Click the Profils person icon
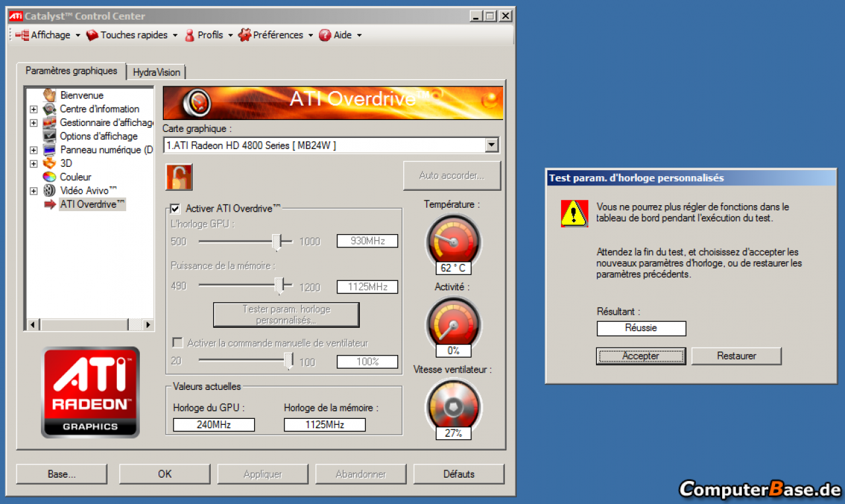Image resolution: width=845 pixels, height=504 pixels. tap(189, 35)
